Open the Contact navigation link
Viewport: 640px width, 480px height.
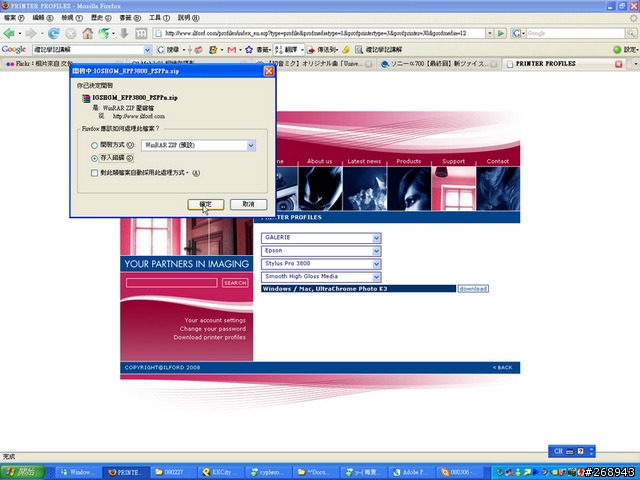point(498,161)
